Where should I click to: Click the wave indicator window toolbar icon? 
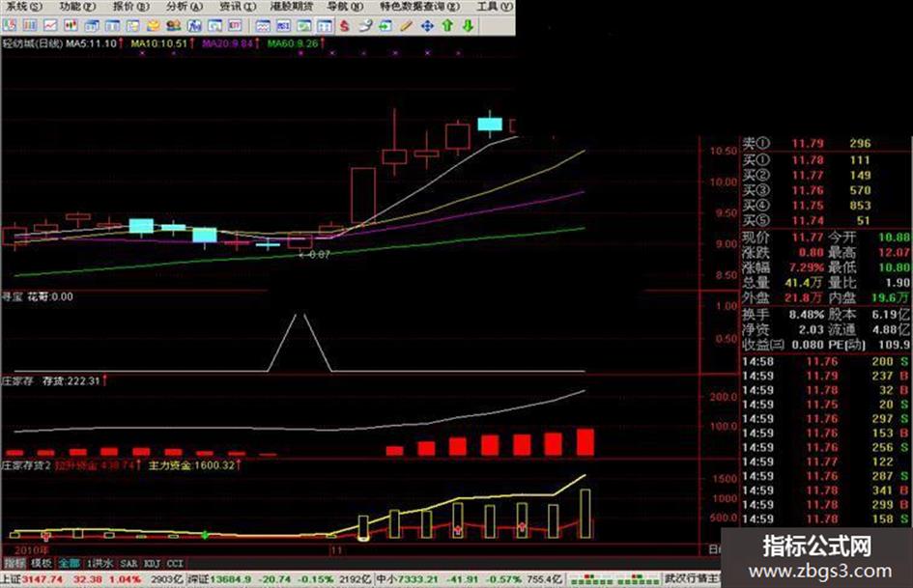pos(263,26)
